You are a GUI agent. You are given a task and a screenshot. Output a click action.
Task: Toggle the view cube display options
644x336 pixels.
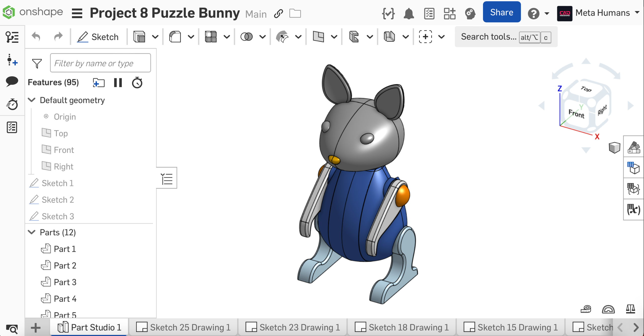pyautogui.click(x=614, y=147)
